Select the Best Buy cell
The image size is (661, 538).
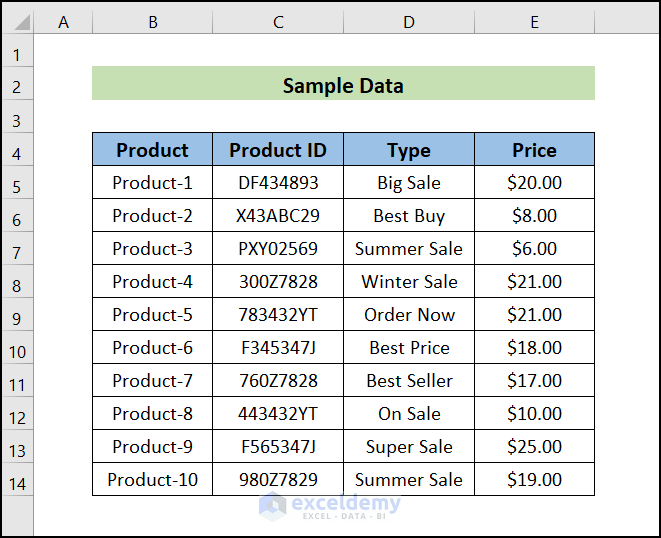pyautogui.click(x=409, y=216)
